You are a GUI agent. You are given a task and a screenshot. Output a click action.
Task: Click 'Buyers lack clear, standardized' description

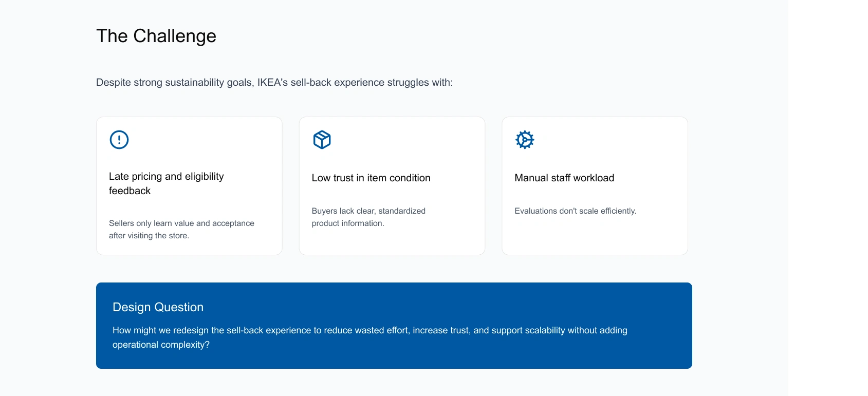[x=368, y=217]
